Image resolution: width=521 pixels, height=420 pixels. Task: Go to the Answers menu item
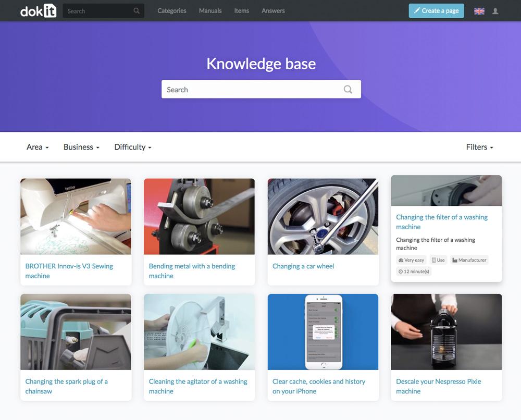pyautogui.click(x=273, y=10)
